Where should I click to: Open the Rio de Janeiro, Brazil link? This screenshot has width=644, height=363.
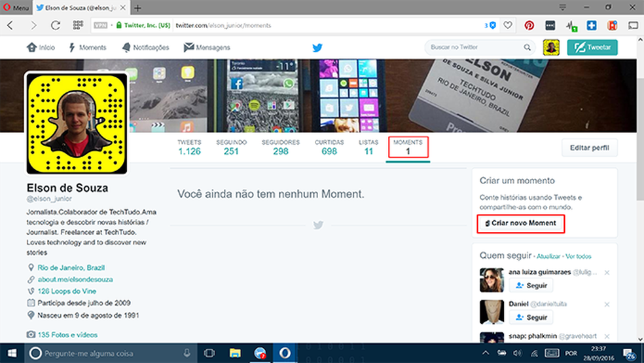coord(71,267)
